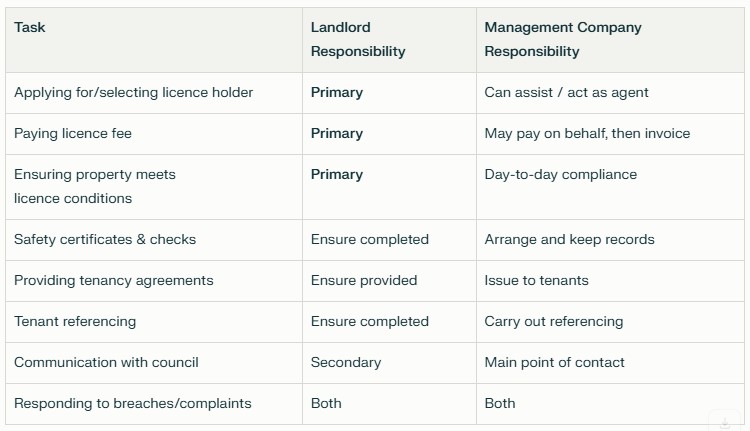Click the 'Arrange and keep records' cell
The width and height of the screenshot is (750, 431).
click(x=570, y=239)
